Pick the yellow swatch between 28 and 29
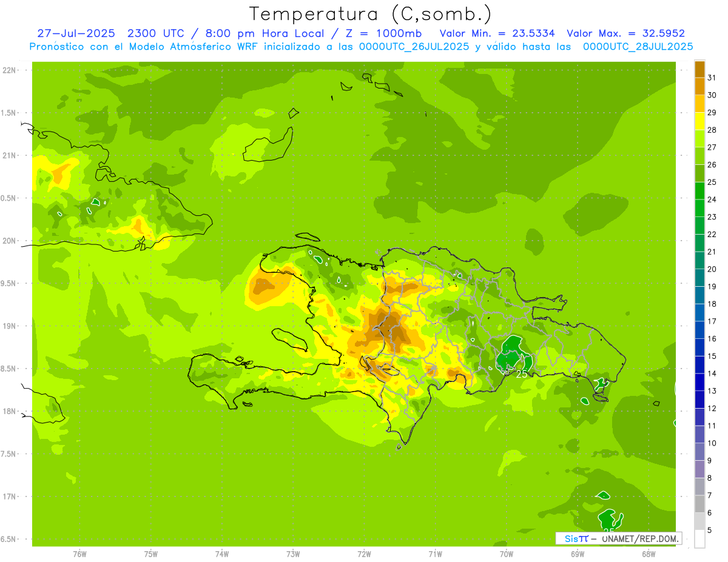The image size is (728, 562). [x=699, y=121]
